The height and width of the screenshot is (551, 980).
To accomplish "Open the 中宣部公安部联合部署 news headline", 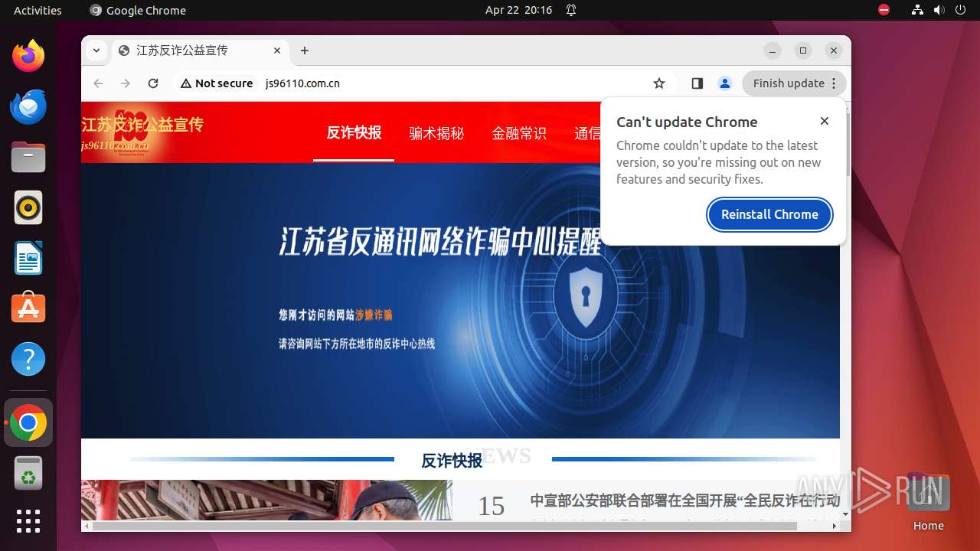I will coord(685,500).
